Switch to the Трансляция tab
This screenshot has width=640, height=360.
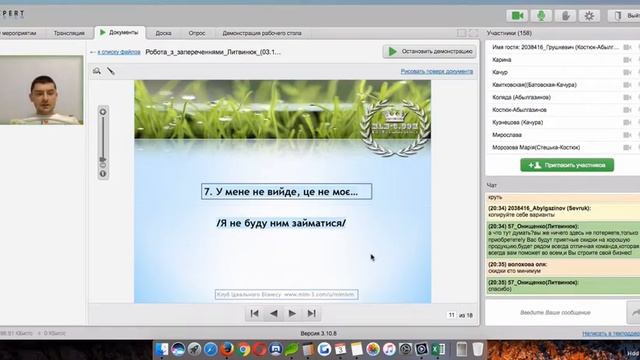[x=69, y=33]
